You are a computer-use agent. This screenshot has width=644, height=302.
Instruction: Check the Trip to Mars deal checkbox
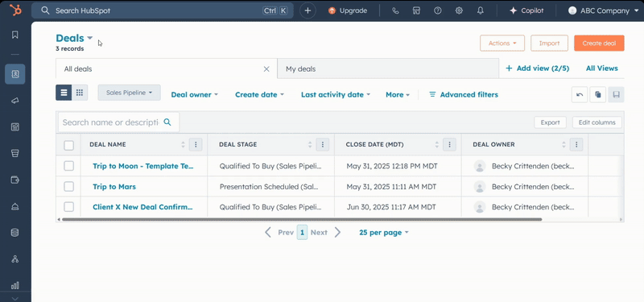click(69, 187)
